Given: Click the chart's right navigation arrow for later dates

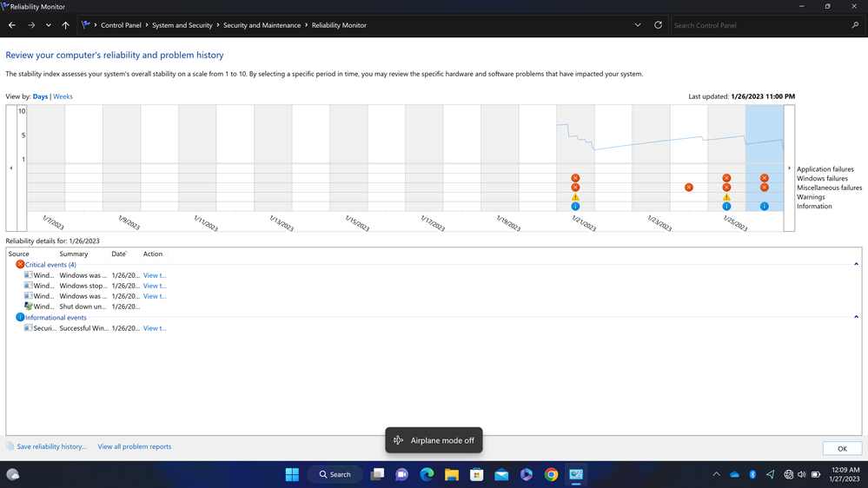Looking at the screenshot, I should tap(790, 168).
